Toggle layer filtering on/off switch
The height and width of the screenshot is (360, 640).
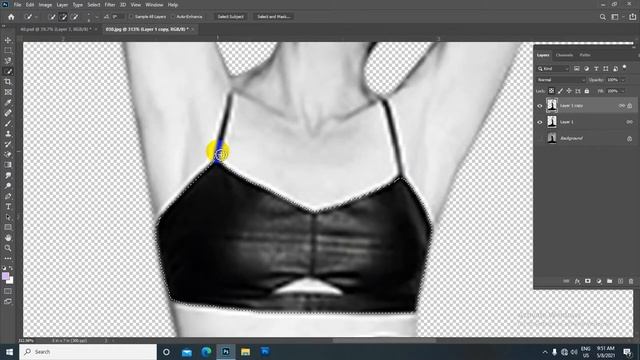click(x=624, y=68)
